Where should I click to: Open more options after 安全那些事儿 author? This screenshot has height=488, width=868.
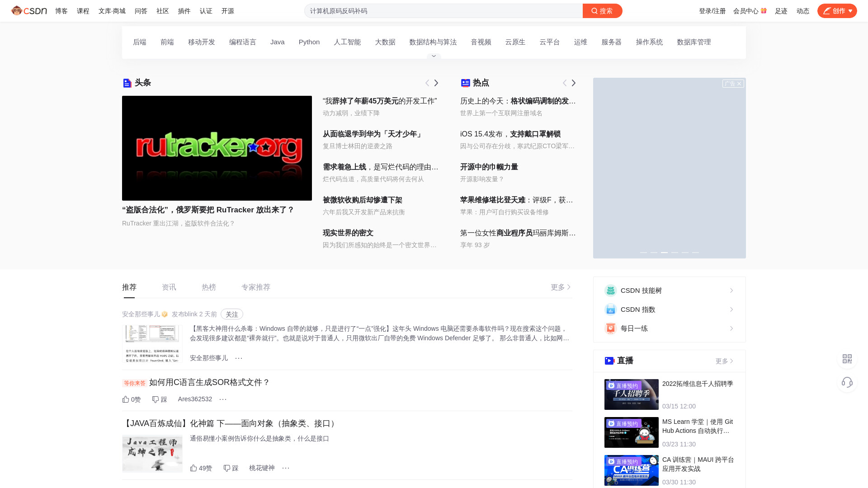point(239,358)
